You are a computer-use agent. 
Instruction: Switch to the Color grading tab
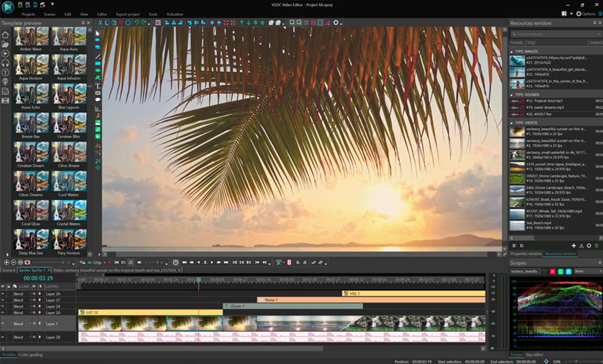click(x=31, y=355)
